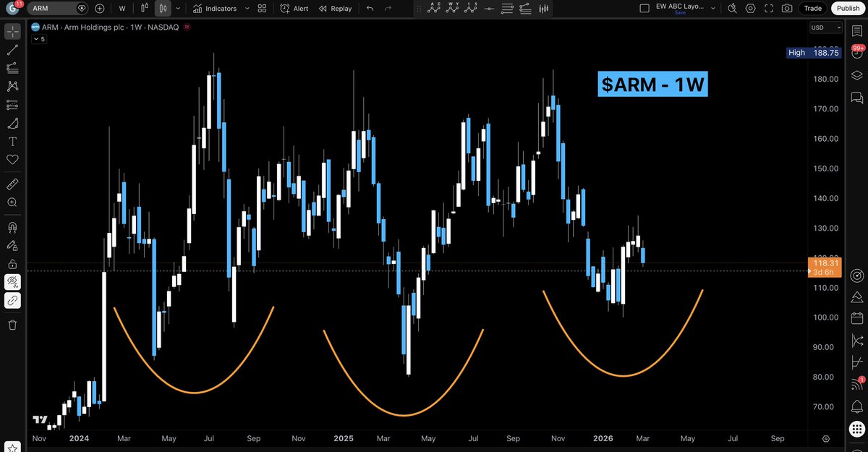Select the Measure ruler tool

pyautogui.click(x=12, y=184)
